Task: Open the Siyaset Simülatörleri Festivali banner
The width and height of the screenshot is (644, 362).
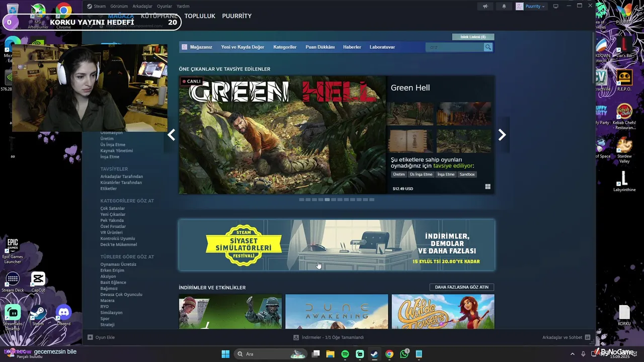Action: [x=337, y=245]
